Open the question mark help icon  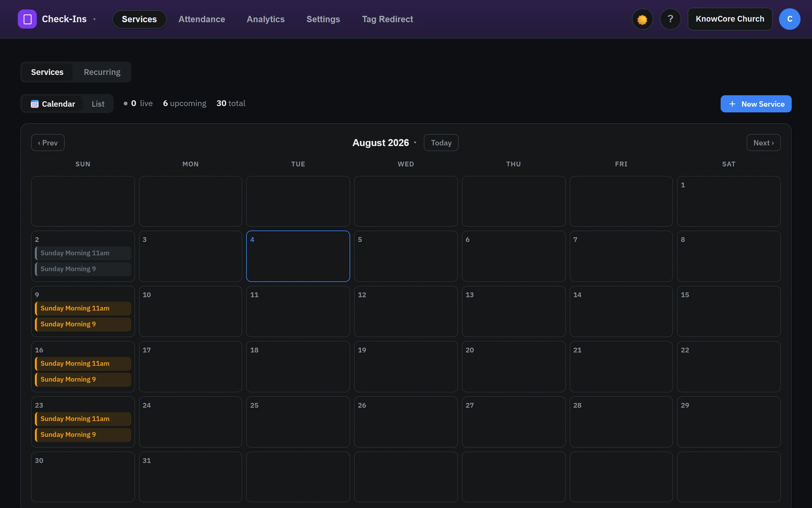(670, 19)
